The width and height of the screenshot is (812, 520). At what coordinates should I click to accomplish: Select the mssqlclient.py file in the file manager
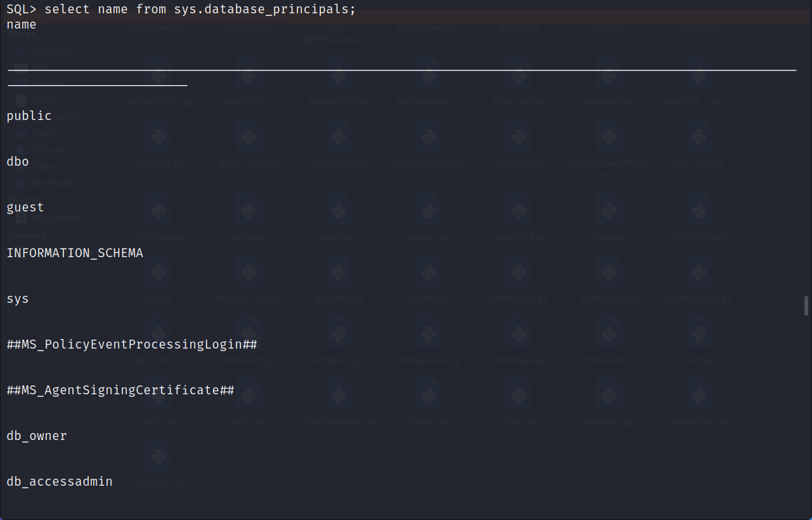tap(339, 135)
